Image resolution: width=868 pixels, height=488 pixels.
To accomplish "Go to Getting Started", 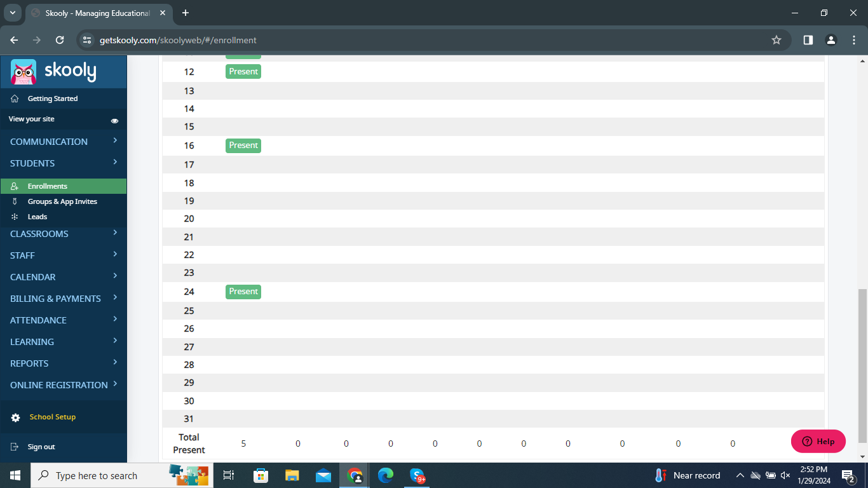I will [x=53, y=98].
